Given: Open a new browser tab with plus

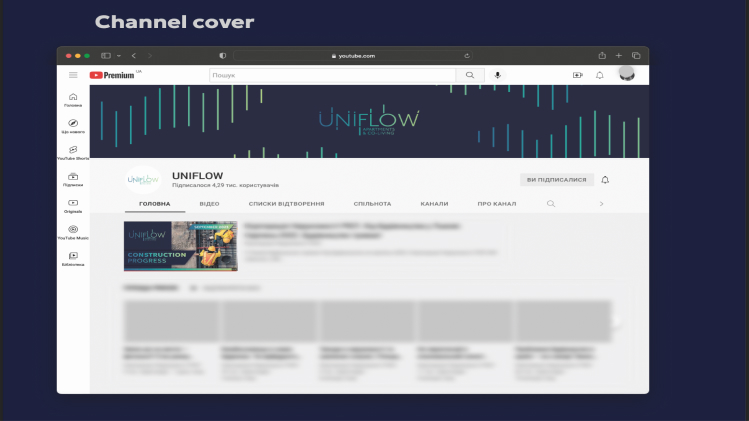Looking at the screenshot, I should click(619, 55).
